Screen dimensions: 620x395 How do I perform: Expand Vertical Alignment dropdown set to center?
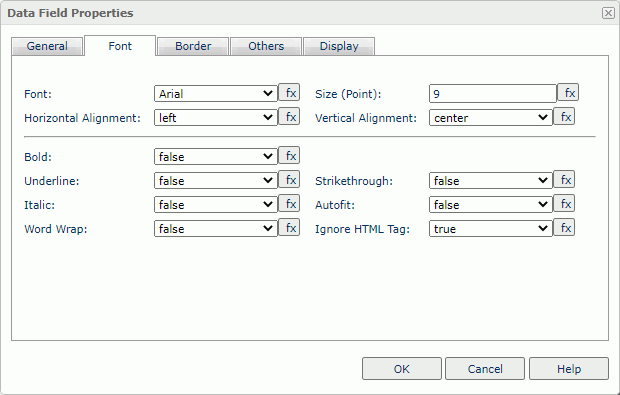coord(491,117)
